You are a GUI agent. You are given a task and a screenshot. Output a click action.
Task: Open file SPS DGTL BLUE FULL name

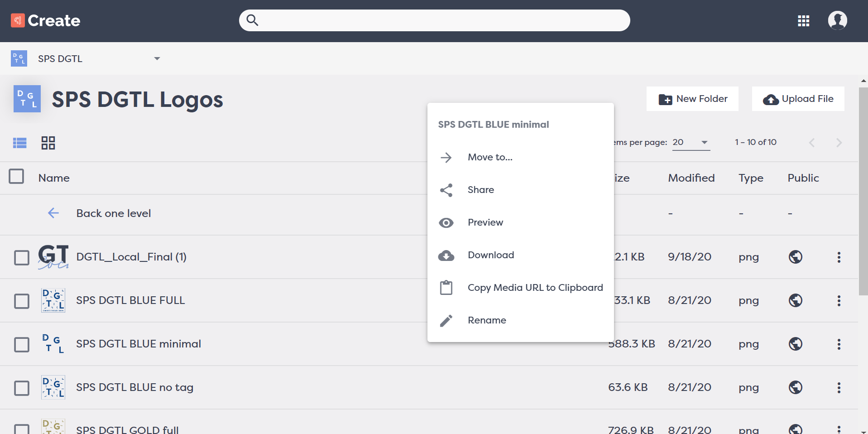click(130, 300)
